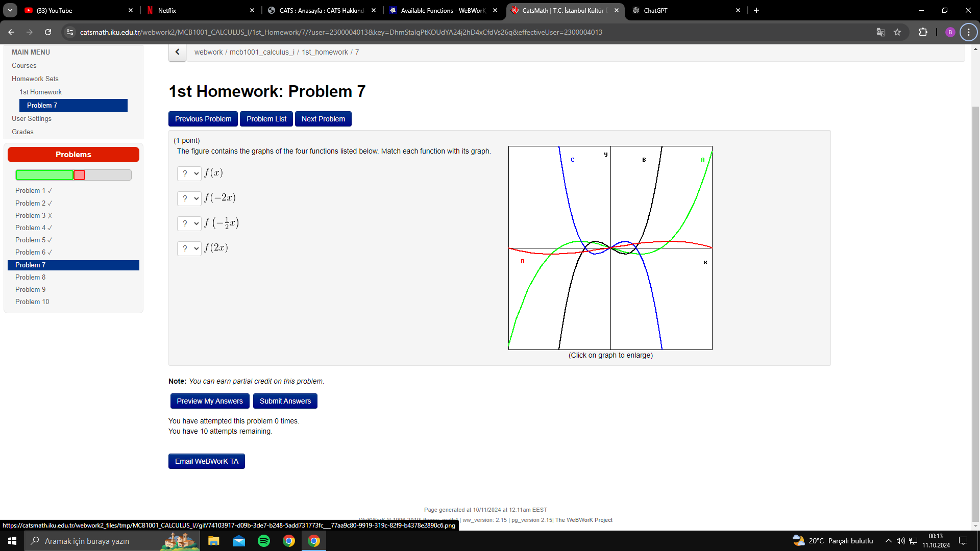Image resolution: width=980 pixels, height=551 pixels.
Task: Open the graph dropdown for f(x)
Action: [189, 173]
